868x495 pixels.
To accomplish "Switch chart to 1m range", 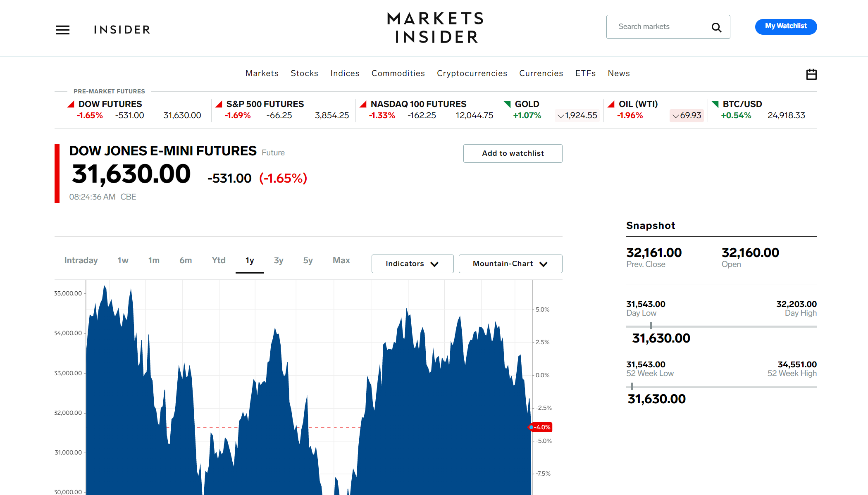I will [x=154, y=260].
